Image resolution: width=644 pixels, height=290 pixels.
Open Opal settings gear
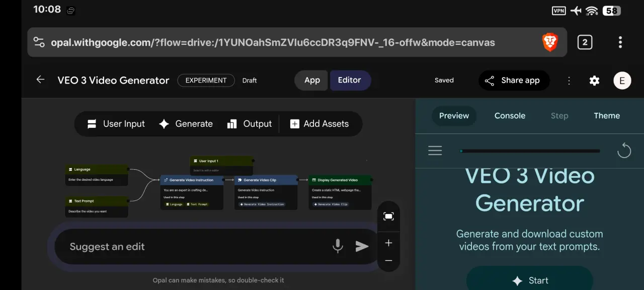594,81
